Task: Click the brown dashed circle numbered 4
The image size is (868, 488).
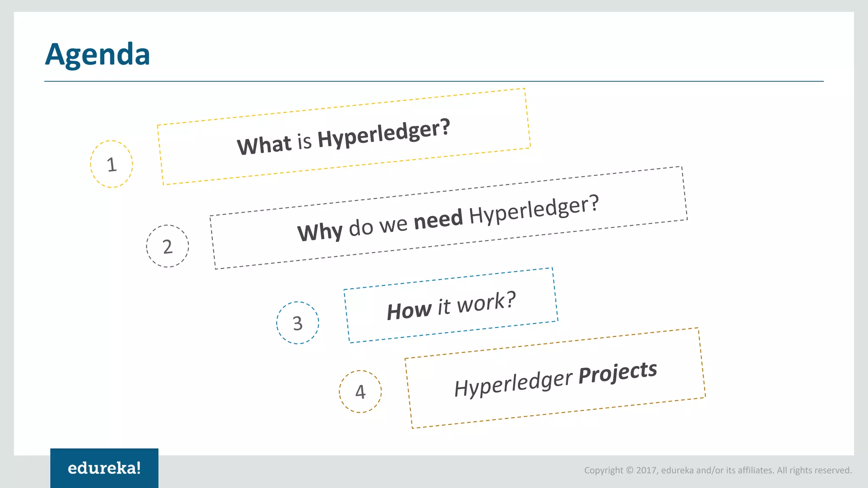Action: 360,391
